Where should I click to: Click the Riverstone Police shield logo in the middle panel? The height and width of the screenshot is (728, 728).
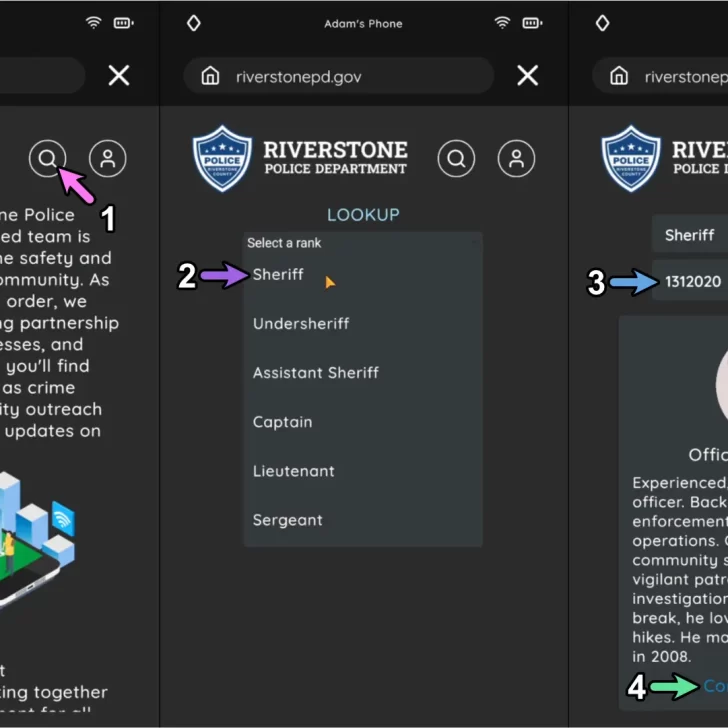(222, 158)
